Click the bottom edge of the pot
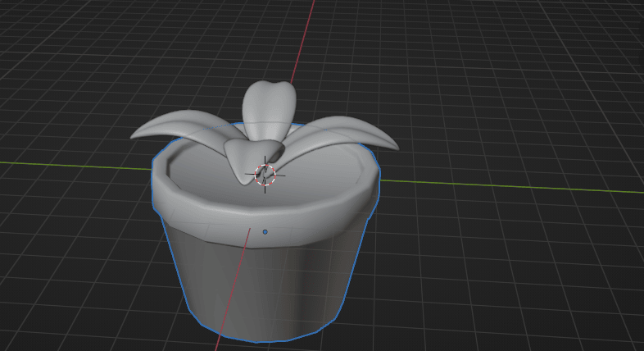The height and width of the screenshot is (351, 644). 257,340
